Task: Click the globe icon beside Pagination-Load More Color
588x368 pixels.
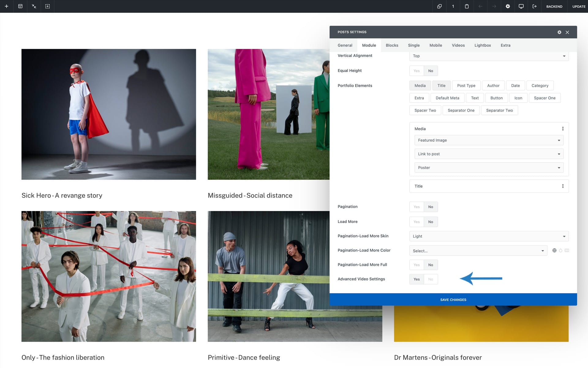Action: [x=554, y=251]
